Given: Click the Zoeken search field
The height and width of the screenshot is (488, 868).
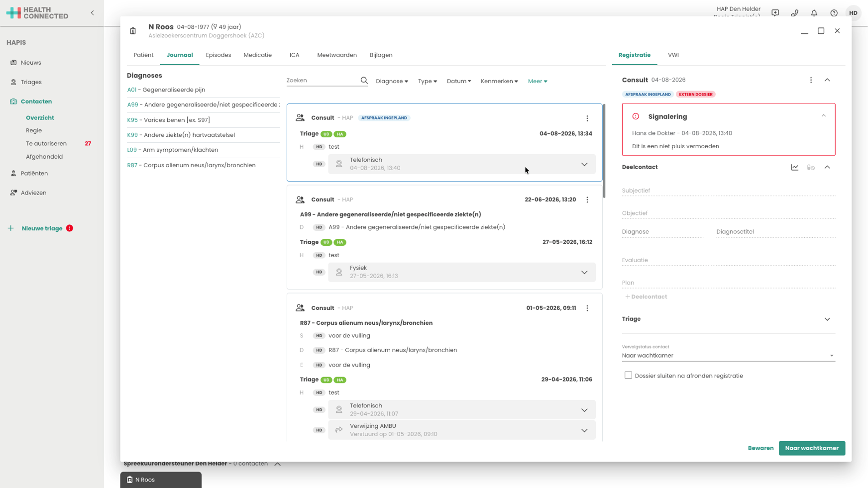Looking at the screenshot, I should point(323,81).
